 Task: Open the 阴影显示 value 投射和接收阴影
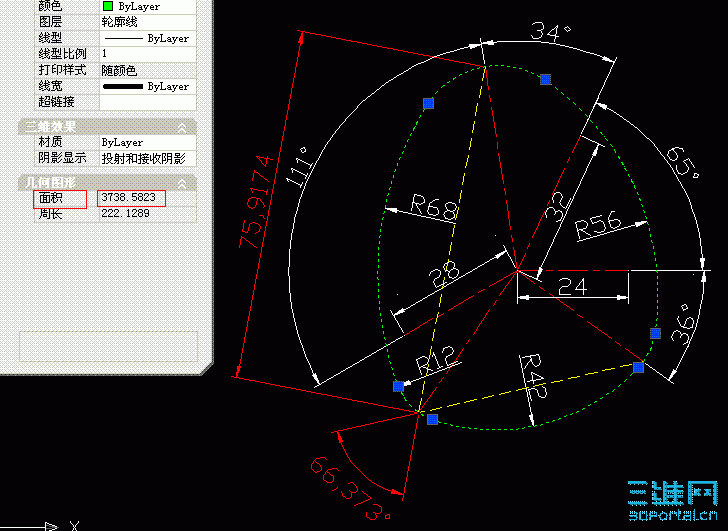148,158
